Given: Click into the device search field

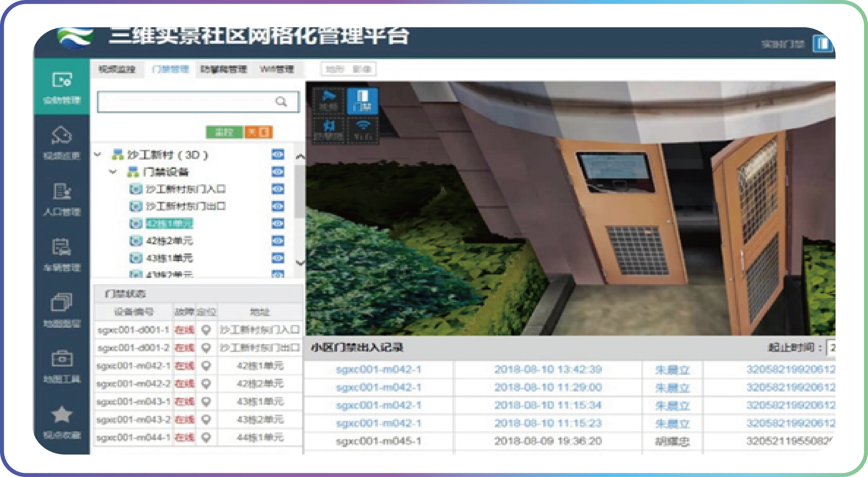Looking at the screenshot, I should [x=185, y=102].
